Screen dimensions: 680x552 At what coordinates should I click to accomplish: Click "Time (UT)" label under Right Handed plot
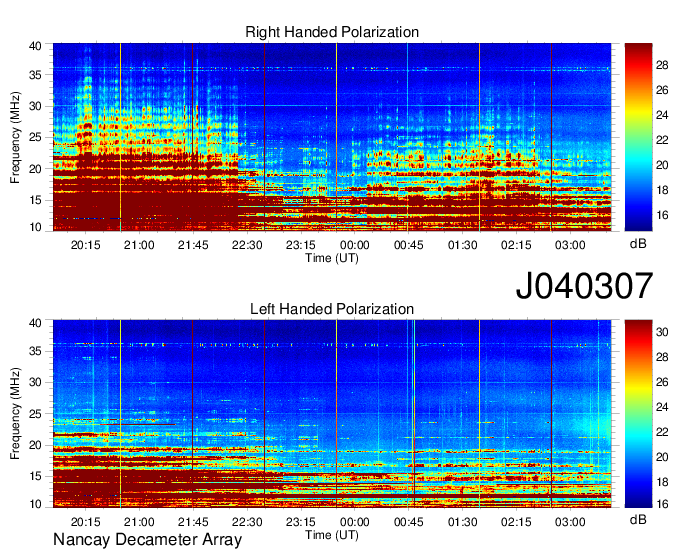(332, 258)
